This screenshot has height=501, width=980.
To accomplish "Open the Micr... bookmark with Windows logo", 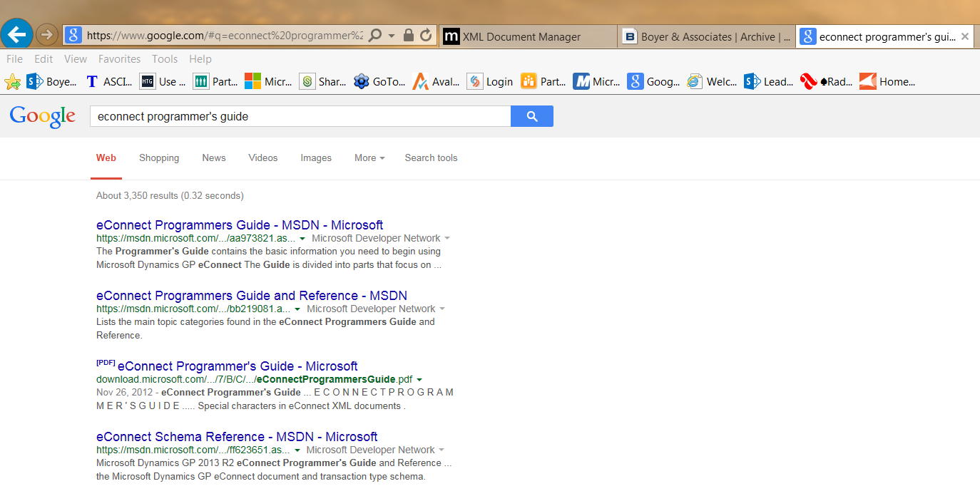I will point(269,82).
